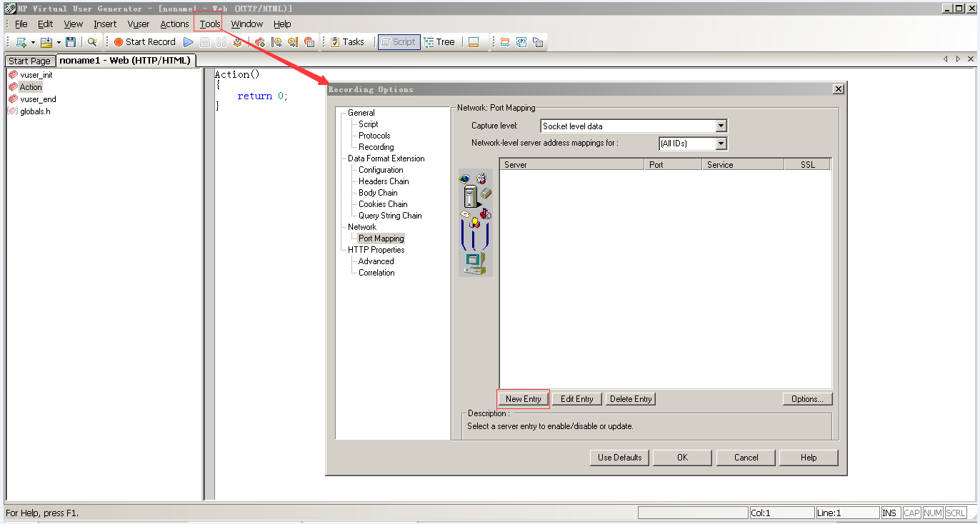Viewport: 980px width, 524px height.
Task: Select Body Chain in options tree
Action: (x=378, y=193)
